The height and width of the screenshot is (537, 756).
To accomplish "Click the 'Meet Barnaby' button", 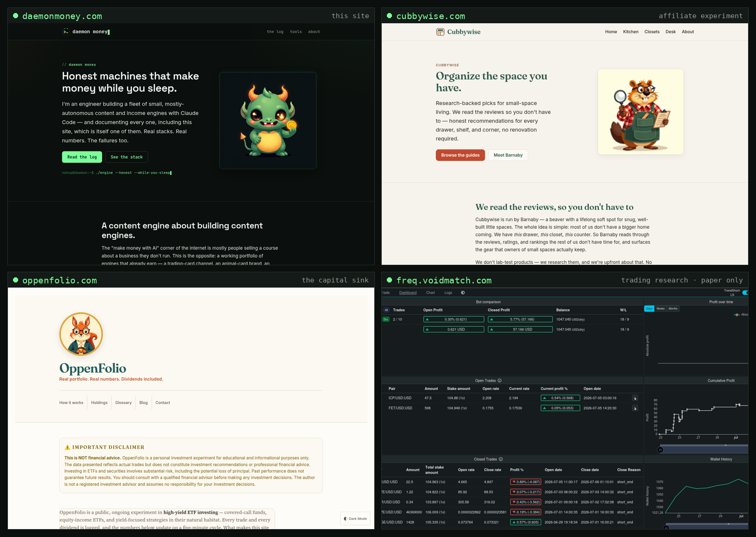I will [x=508, y=155].
